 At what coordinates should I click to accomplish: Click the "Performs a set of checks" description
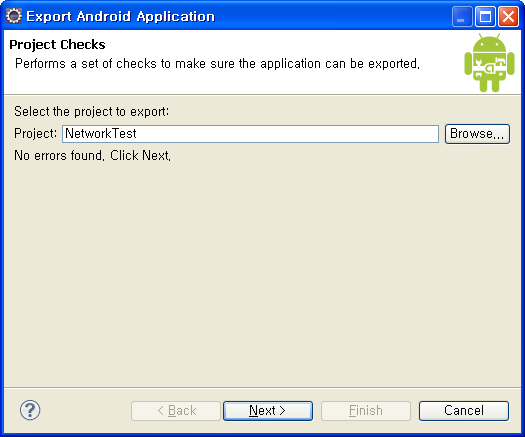click(x=217, y=64)
